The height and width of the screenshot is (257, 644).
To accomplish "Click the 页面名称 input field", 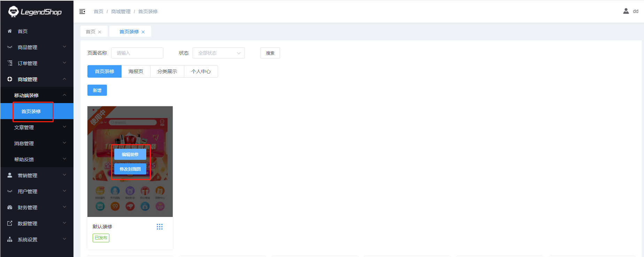I will pyautogui.click(x=137, y=53).
